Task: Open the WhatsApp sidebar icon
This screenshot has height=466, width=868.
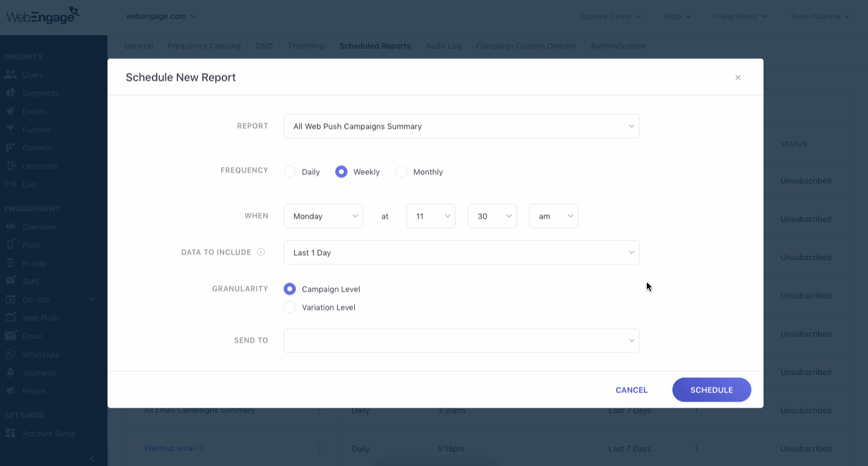Action: coord(10,354)
